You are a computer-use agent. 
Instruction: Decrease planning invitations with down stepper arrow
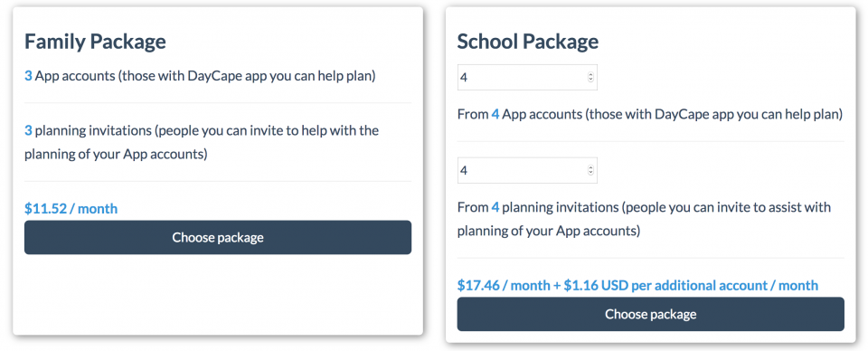[x=590, y=173]
